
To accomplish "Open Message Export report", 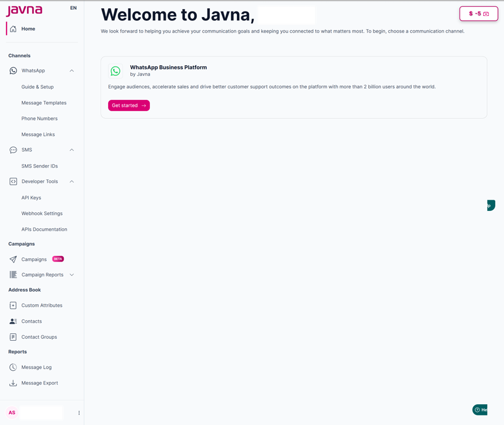I will pyautogui.click(x=39, y=383).
